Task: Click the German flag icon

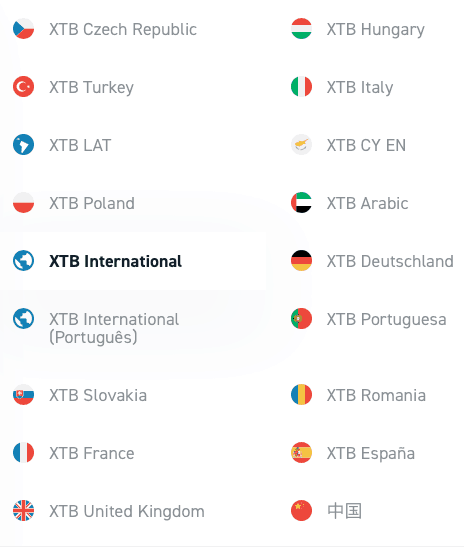Action: point(301,260)
